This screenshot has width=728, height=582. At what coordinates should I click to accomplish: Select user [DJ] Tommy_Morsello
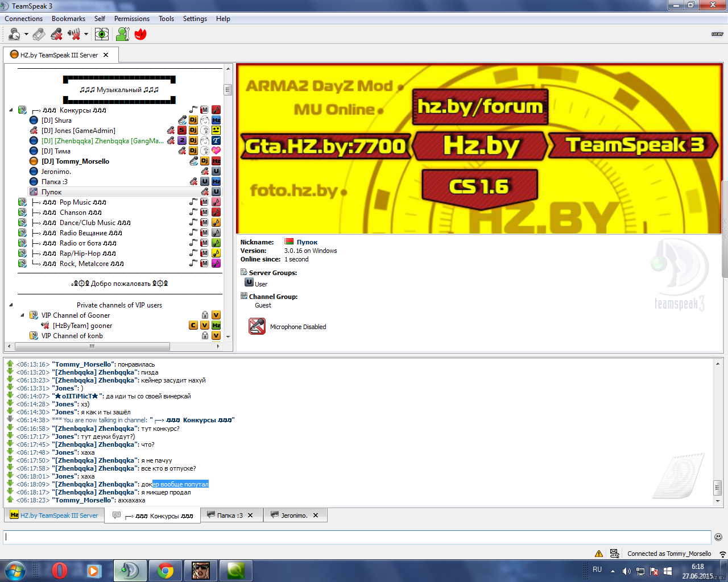pos(75,161)
